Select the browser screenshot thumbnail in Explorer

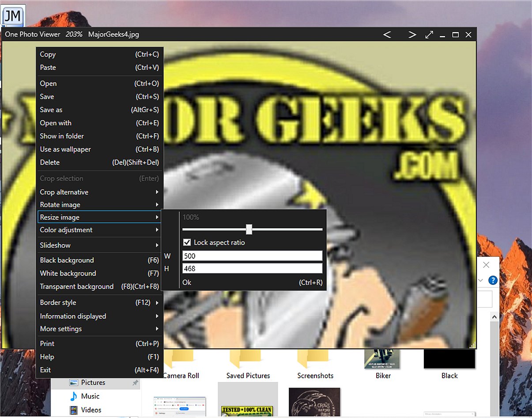[x=180, y=407]
